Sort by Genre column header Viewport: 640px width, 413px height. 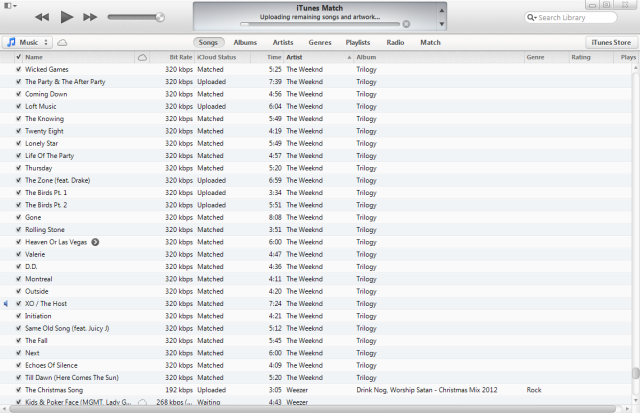pos(547,58)
